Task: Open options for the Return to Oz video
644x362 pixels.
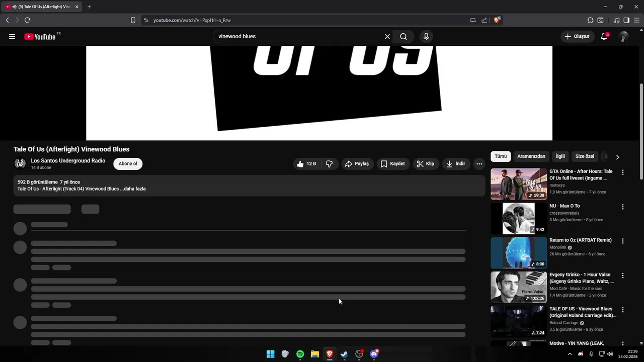Action: click(x=623, y=241)
